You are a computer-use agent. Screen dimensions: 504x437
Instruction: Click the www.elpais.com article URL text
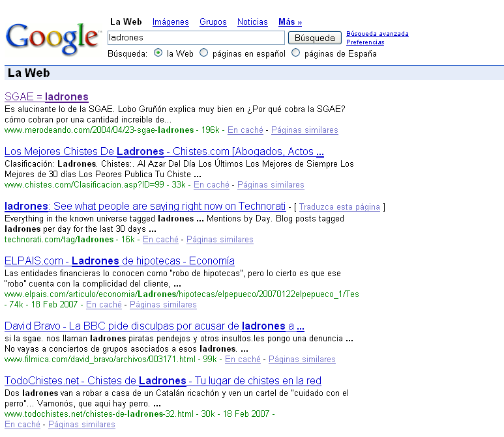(182, 294)
